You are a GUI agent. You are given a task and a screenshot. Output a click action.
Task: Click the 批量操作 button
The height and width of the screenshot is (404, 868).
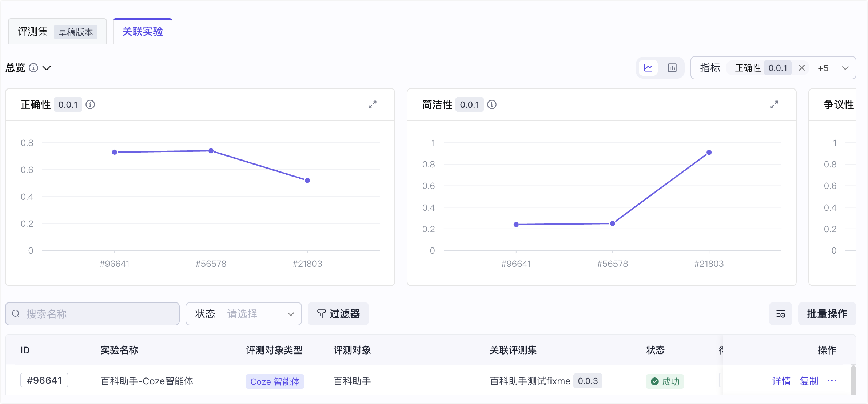[x=827, y=314]
